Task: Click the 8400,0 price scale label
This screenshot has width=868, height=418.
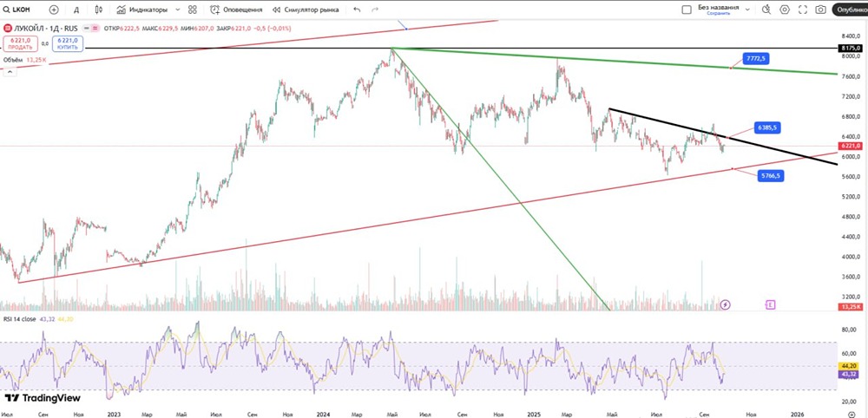Action: [852, 35]
